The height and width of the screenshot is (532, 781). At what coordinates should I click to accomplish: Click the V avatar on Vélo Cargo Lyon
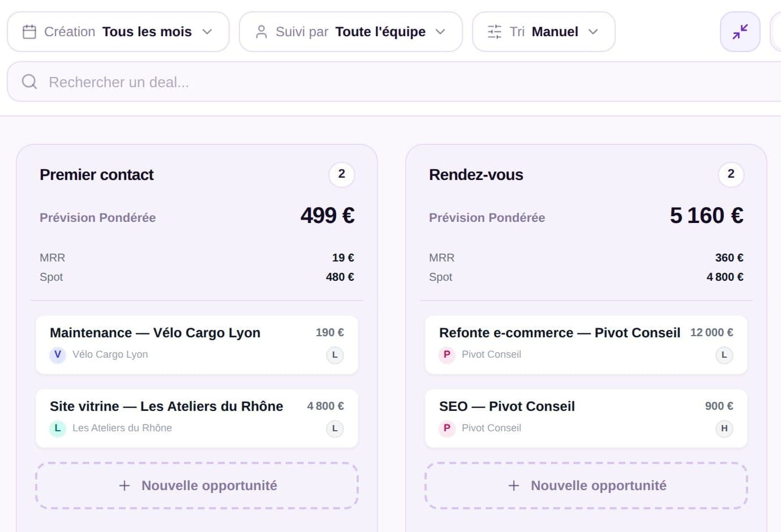click(x=58, y=354)
